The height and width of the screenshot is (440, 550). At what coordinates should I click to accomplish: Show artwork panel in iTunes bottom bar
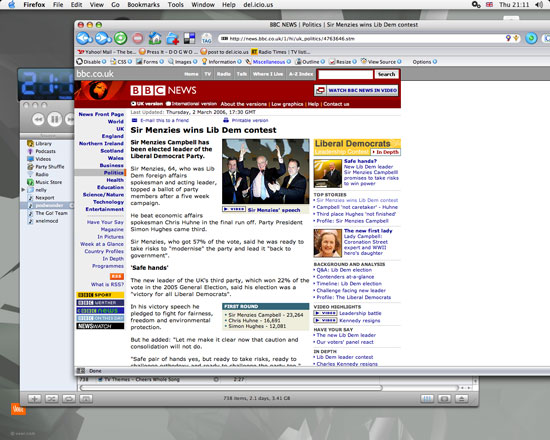[x=86, y=399]
